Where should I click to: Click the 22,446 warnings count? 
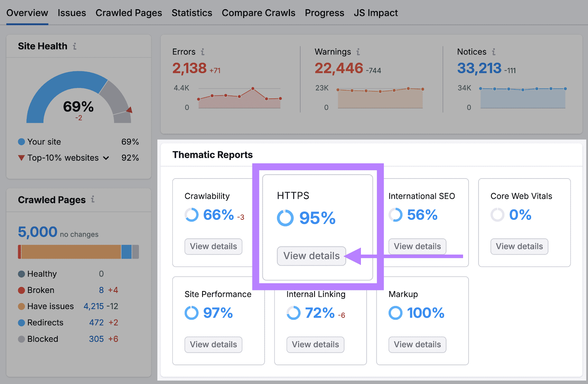point(339,68)
